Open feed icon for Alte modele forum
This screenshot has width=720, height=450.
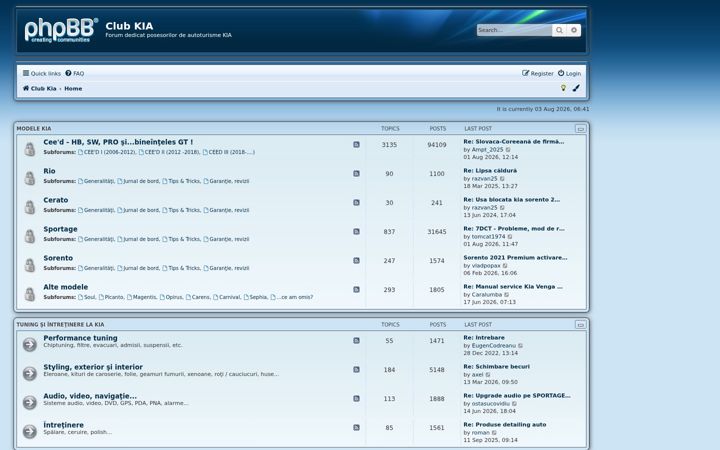[x=356, y=289]
